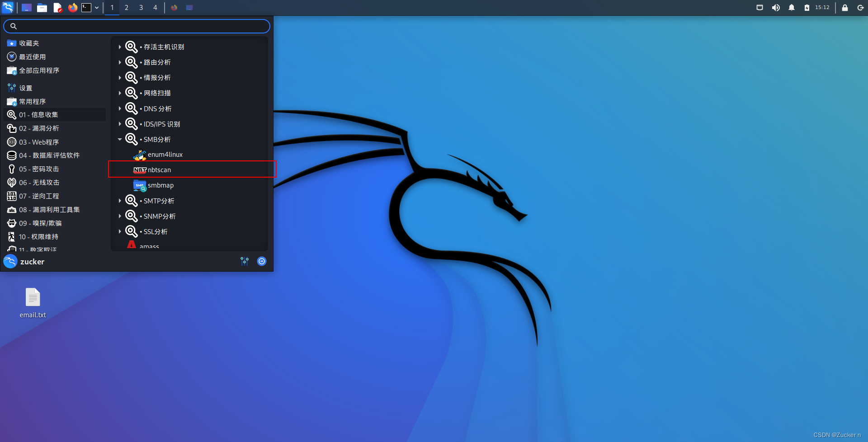Image resolution: width=868 pixels, height=442 pixels.
Task: Select 03 - Web程序 category
Action: pyautogui.click(x=55, y=142)
